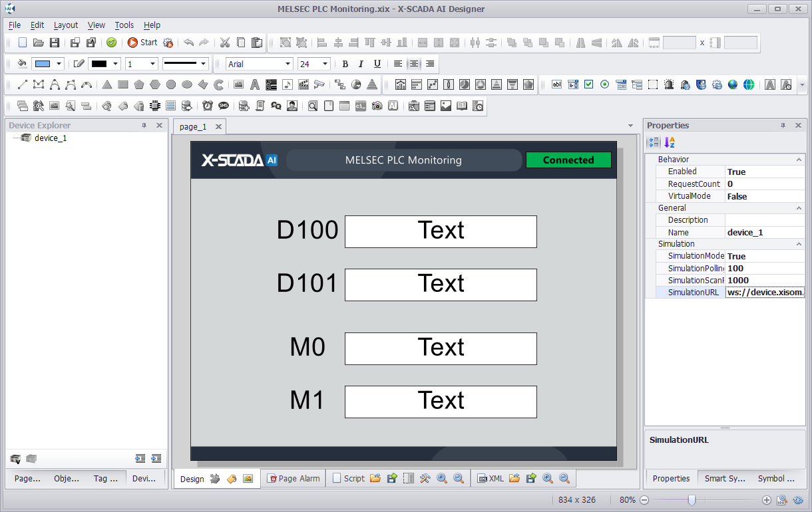This screenshot has height=512, width=812.
Task: Switch to the Script tab
Action: (349, 478)
